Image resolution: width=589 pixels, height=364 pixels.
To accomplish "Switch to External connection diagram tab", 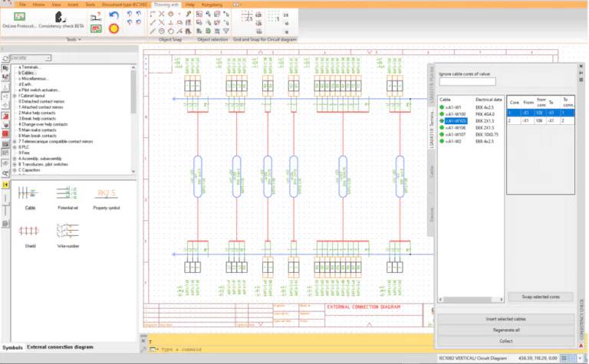I will click(60, 347).
